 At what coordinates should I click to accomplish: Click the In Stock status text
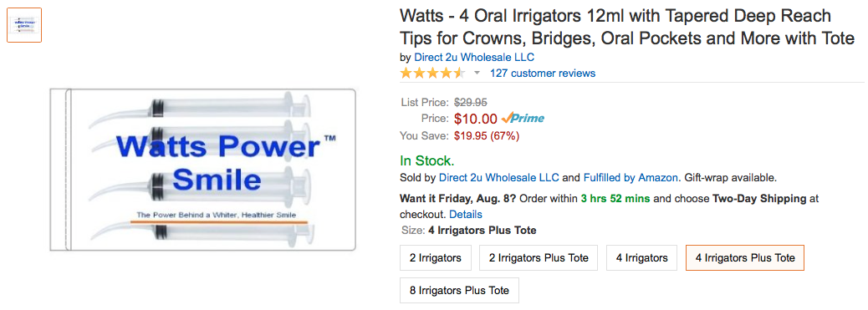click(x=426, y=161)
